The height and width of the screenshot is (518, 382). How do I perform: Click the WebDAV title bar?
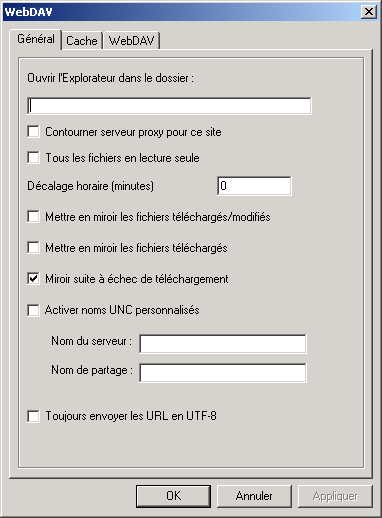182,12
